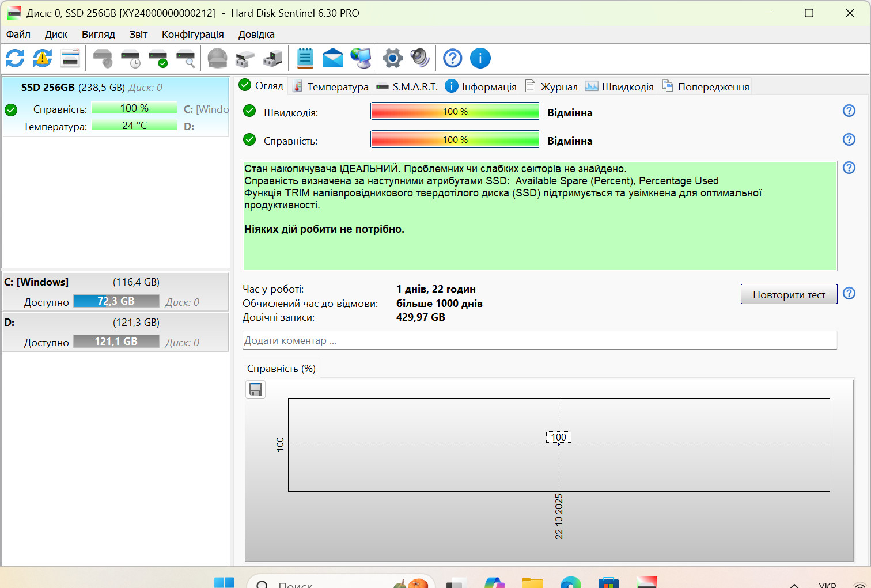Click 'Ніяких дій робити не потрібно.' text
This screenshot has height=588, width=871.
tap(324, 229)
